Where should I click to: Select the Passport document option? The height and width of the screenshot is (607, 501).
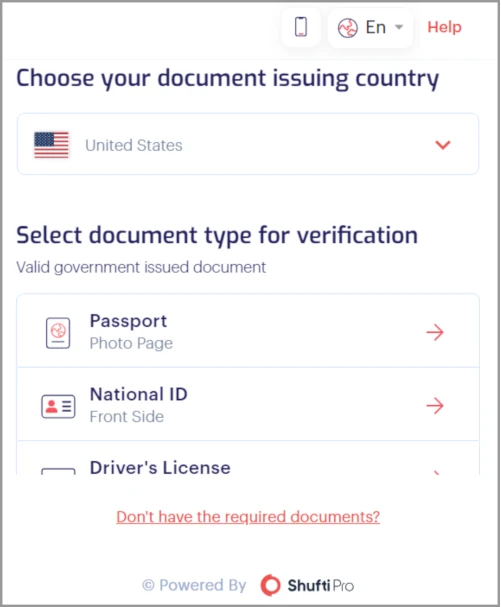(x=248, y=331)
